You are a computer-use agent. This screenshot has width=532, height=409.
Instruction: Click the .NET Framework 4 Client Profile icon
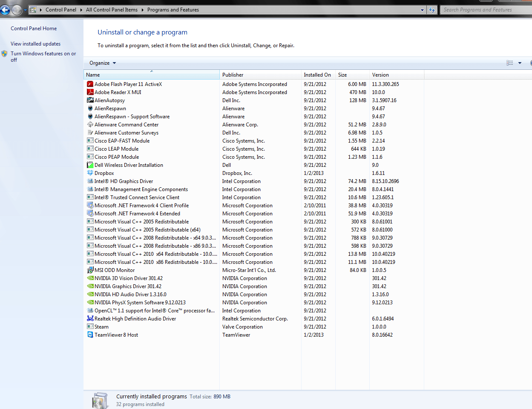tap(90, 206)
